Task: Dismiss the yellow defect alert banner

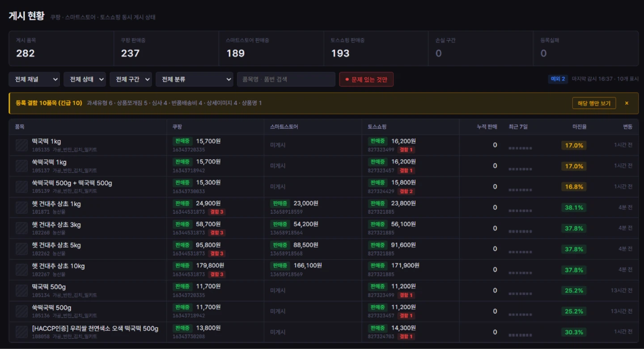Action: click(x=627, y=103)
